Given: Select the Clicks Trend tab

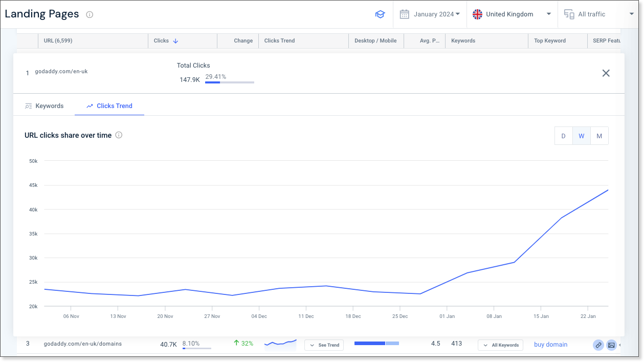Looking at the screenshot, I should (x=109, y=106).
